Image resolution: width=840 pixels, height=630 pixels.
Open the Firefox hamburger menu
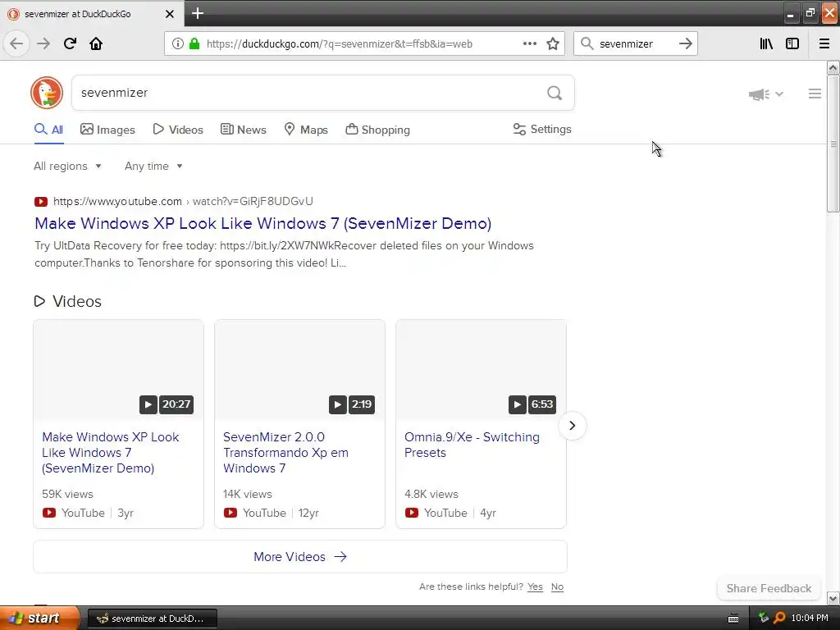coord(824,43)
